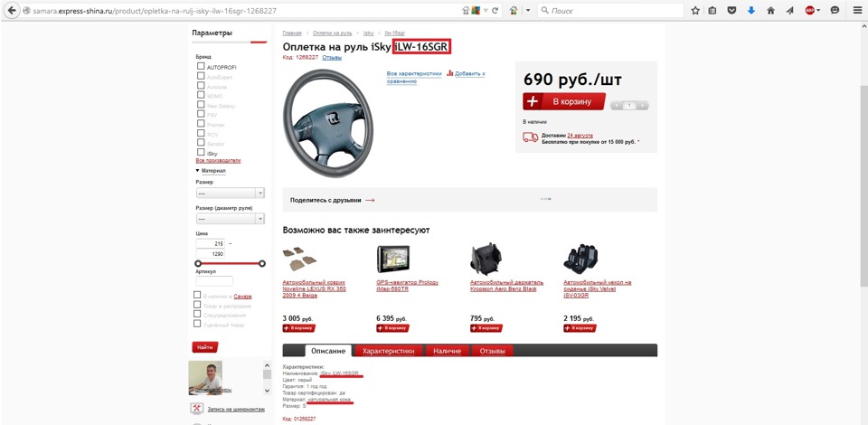Click the colorful house icon beside search
868x425 pixels.
(x=514, y=11)
